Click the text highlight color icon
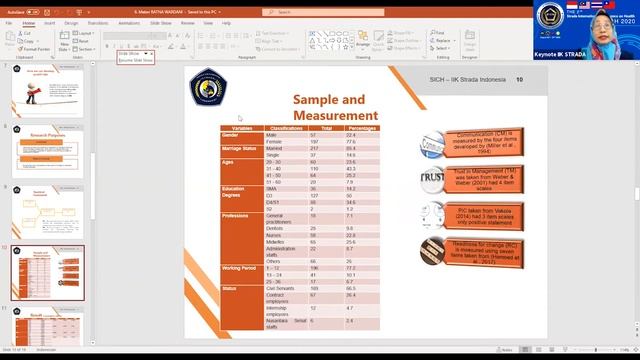Image resolution: width=640 pixels, height=360 pixels. (x=171, y=47)
